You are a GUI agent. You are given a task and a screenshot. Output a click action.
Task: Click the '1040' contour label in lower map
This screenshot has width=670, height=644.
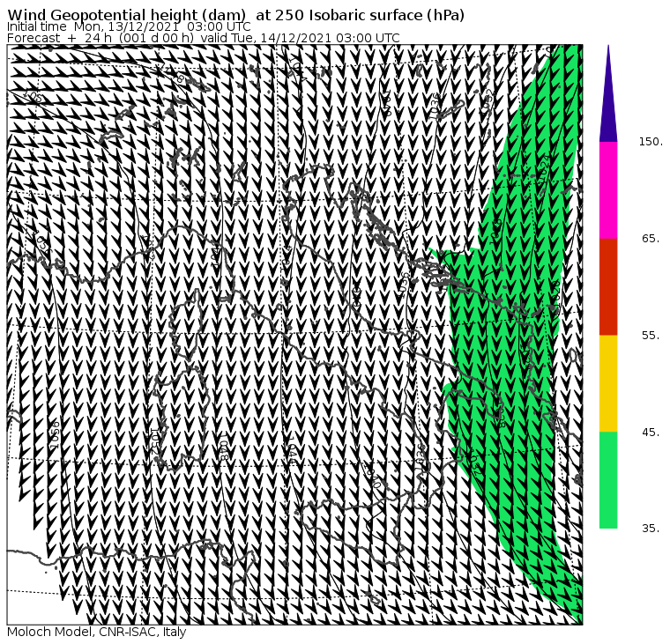click(372, 476)
